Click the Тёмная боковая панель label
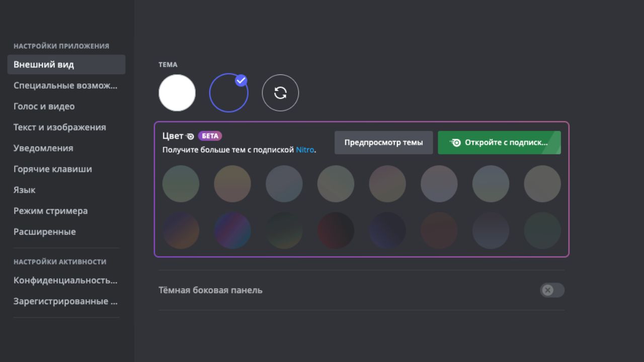This screenshot has width=644, height=362. pos(210,290)
